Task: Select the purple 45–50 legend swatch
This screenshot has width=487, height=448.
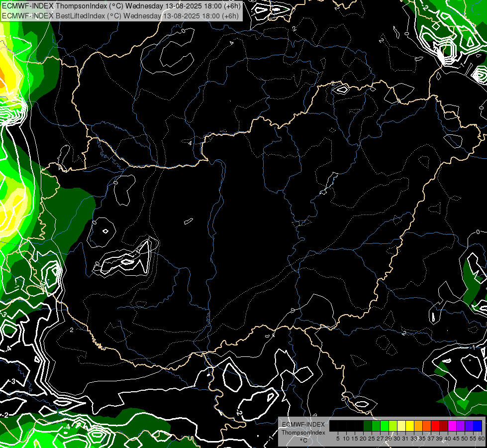Action: pyautogui.click(x=461, y=426)
